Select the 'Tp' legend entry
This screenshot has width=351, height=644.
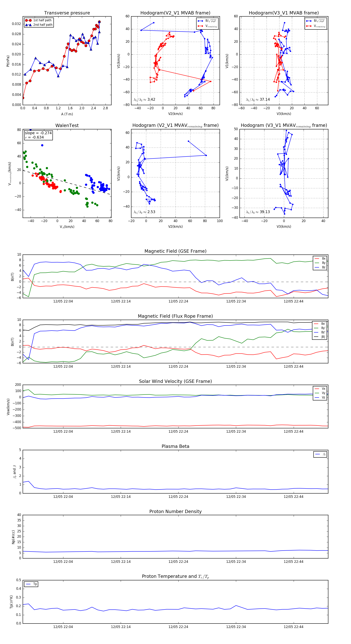click(31, 584)
